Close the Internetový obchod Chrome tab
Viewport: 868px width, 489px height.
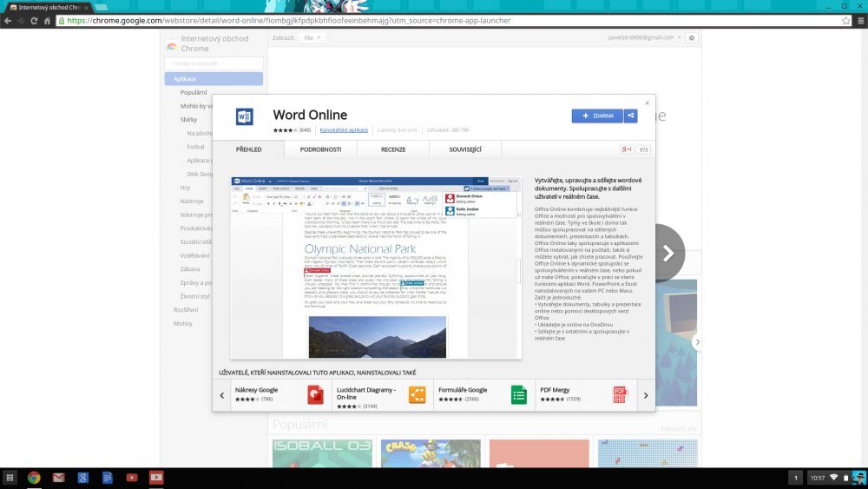[x=86, y=7]
